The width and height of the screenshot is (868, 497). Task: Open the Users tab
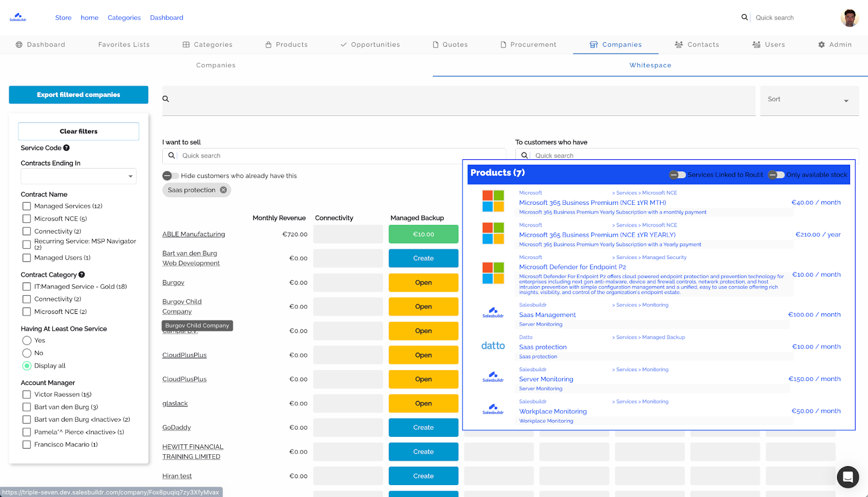pos(769,44)
